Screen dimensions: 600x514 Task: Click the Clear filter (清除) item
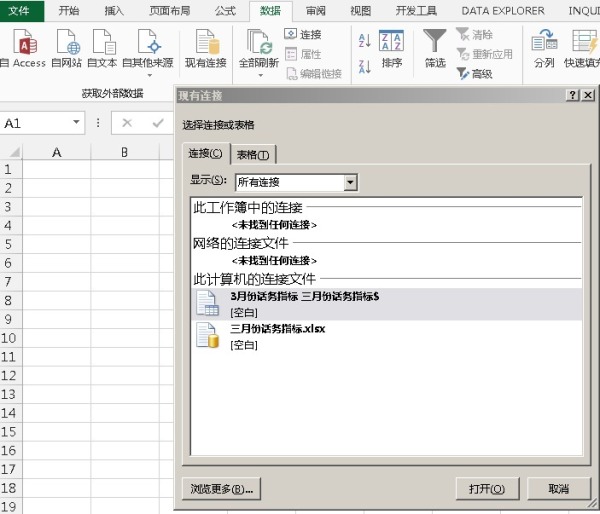474,34
